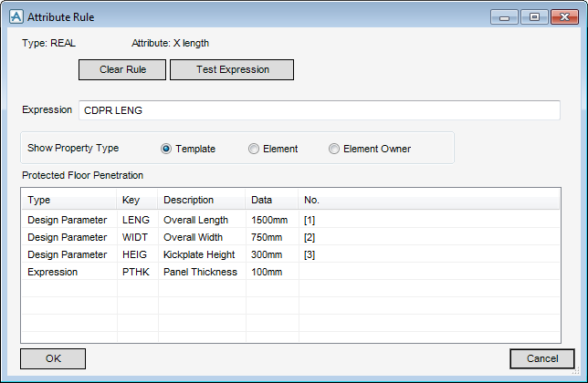Click the Attribute Rule app icon in title bar
588x383 pixels.
(x=16, y=16)
